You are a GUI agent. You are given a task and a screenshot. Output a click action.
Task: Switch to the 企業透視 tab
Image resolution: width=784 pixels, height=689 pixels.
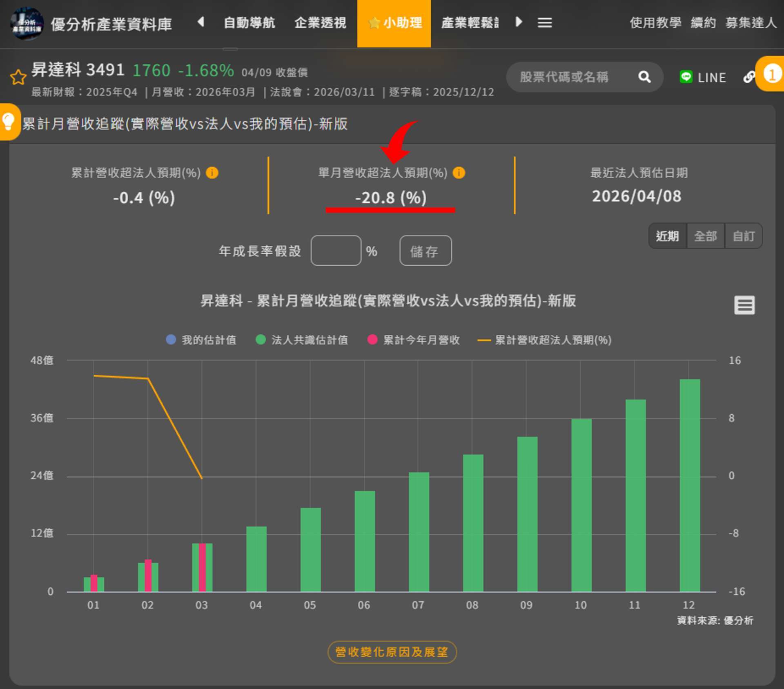pos(320,22)
